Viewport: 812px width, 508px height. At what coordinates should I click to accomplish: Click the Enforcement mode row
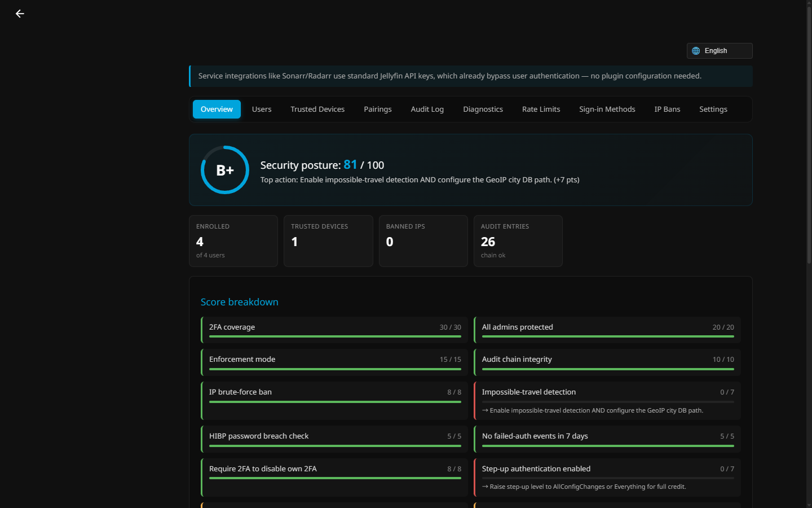(334, 362)
